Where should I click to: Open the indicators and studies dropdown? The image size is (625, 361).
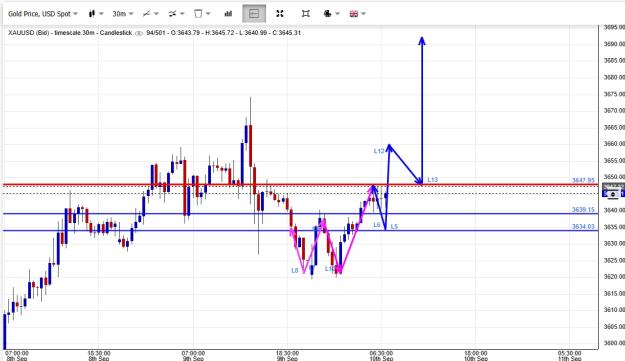click(x=176, y=14)
